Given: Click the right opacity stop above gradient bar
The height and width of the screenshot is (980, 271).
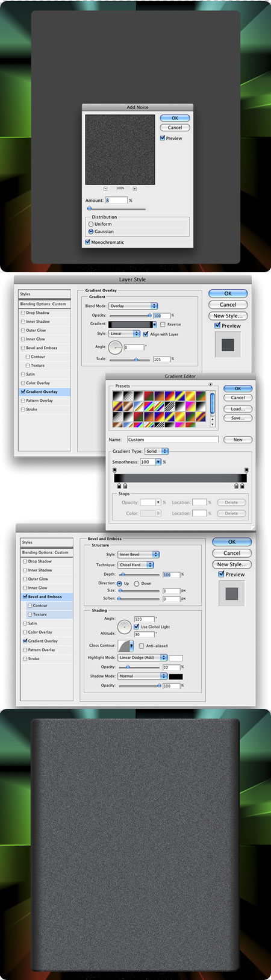Looking at the screenshot, I should pyautogui.click(x=246, y=470).
